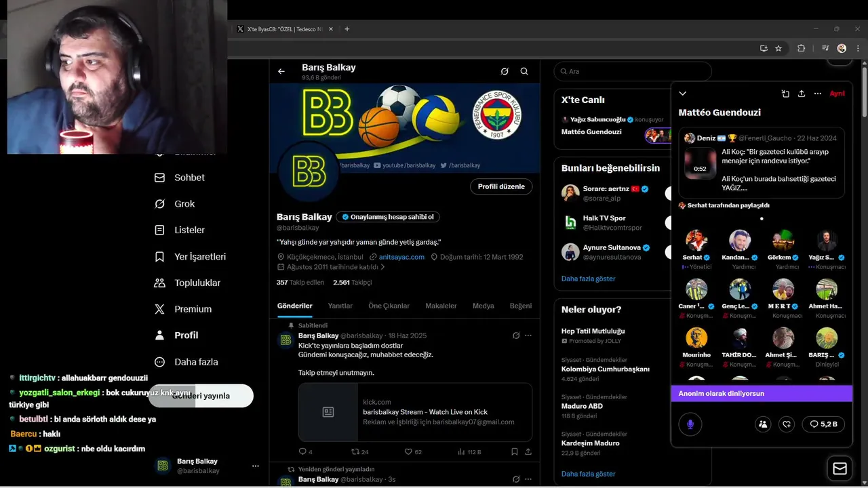The height and width of the screenshot is (488, 868).
Task: Expand join date details chevron
Action: pyautogui.click(x=382, y=267)
